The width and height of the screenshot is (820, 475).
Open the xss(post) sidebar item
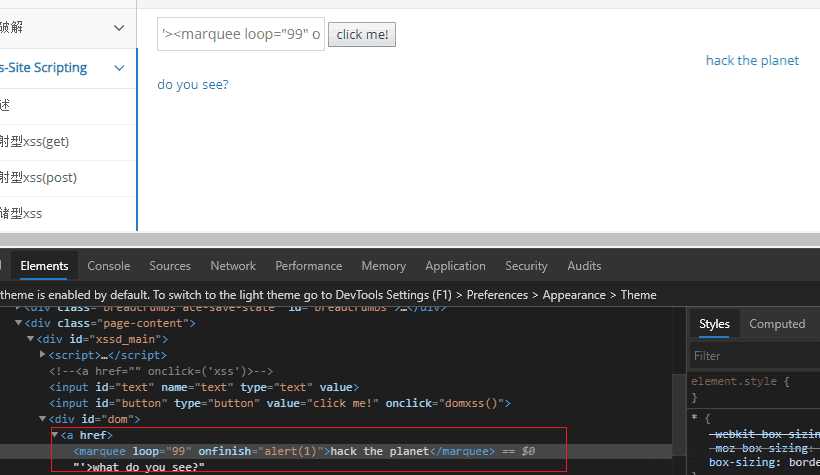38,178
